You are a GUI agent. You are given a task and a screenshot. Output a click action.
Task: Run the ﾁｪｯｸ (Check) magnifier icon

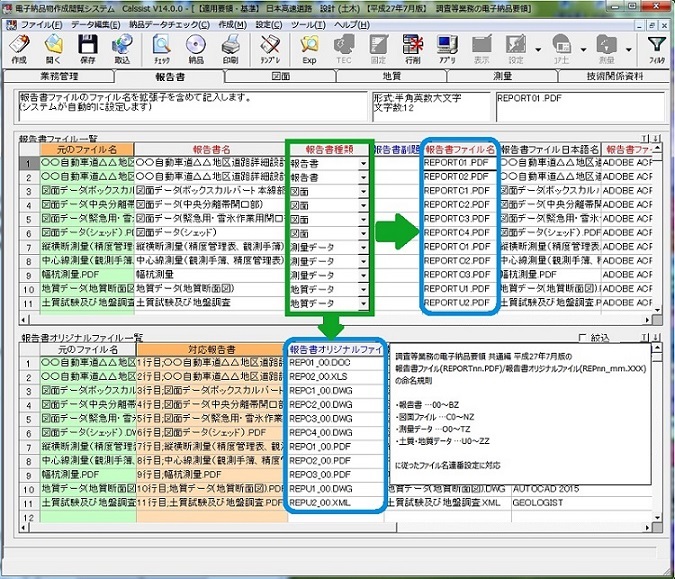[162, 49]
